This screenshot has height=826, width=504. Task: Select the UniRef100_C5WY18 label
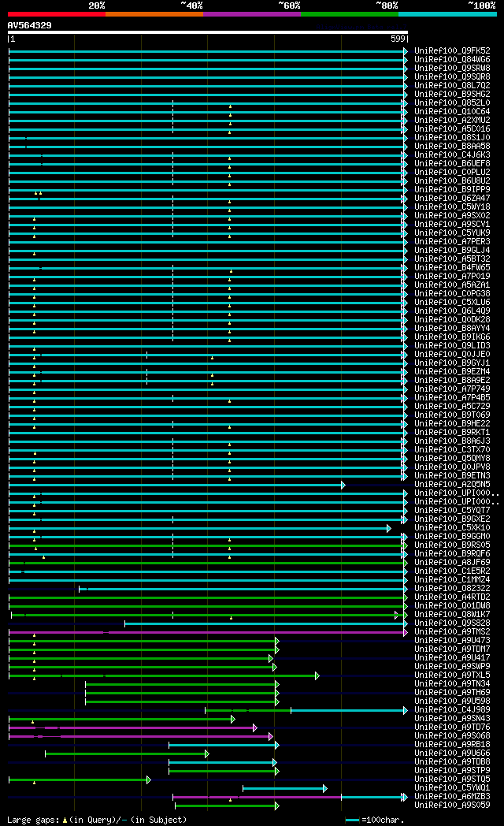452,207
